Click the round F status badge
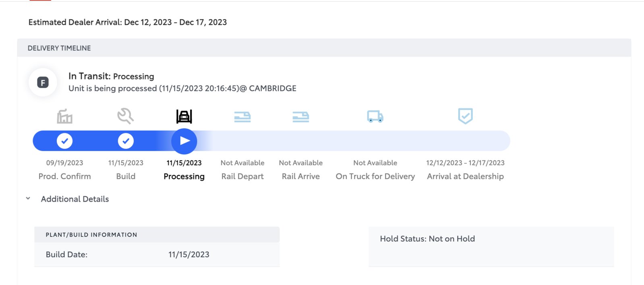This screenshot has height=285, width=644. pos(43,83)
